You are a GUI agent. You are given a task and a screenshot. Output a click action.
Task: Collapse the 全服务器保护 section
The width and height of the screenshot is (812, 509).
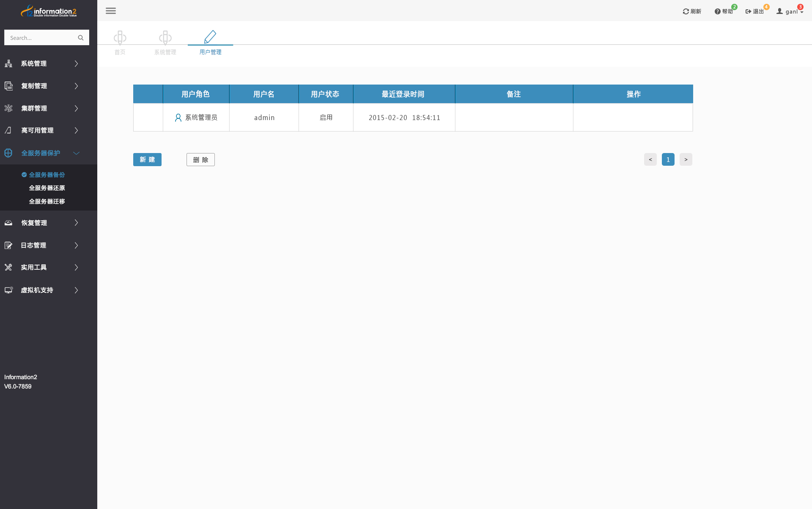coord(77,153)
